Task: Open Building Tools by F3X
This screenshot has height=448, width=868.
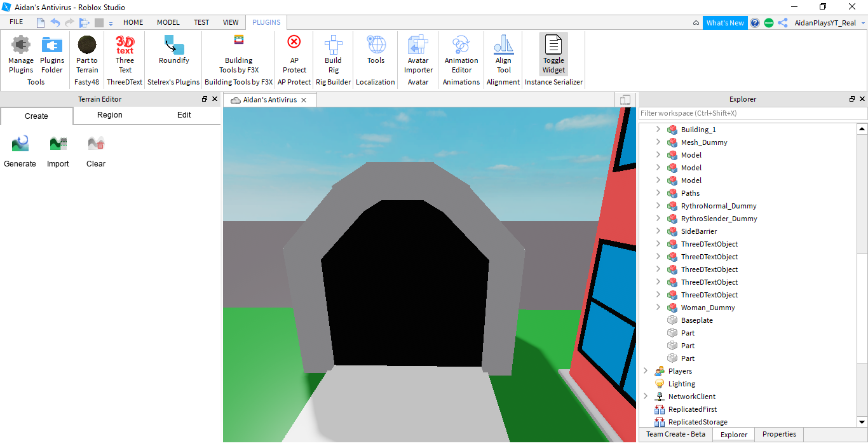Action: 239,55
